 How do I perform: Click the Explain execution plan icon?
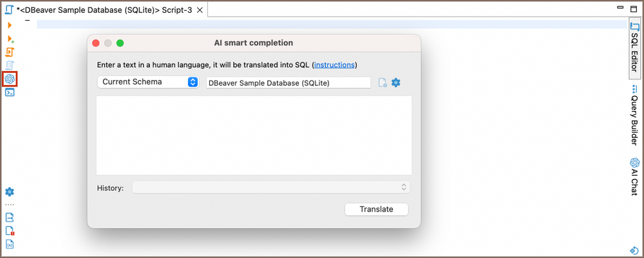click(x=10, y=65)
